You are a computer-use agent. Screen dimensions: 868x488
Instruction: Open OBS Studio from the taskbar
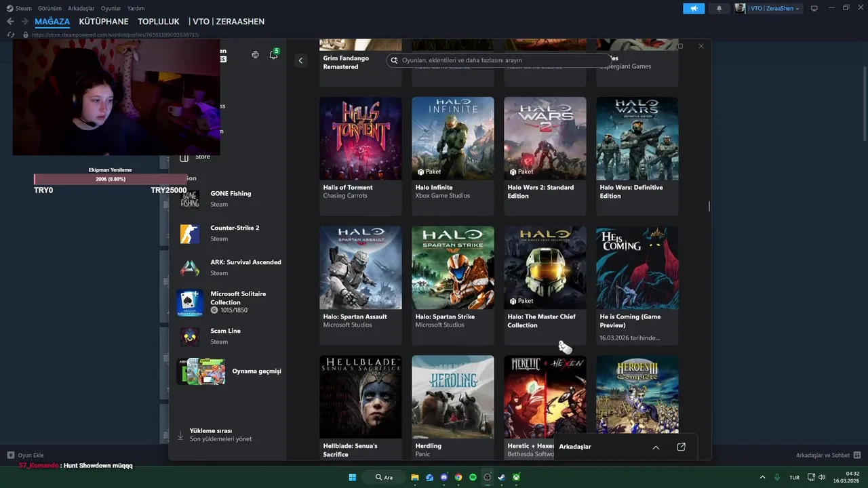click(487, 477)
